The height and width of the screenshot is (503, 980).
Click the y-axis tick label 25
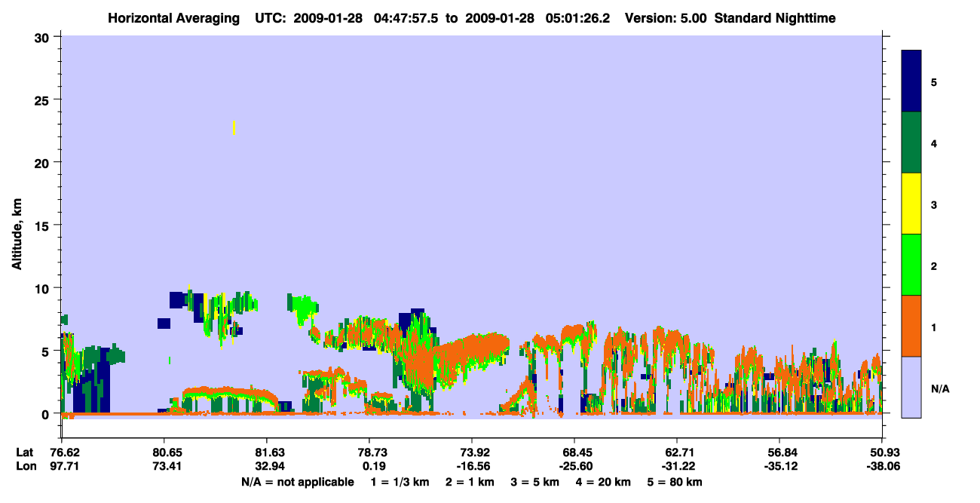tap(42, 100)
